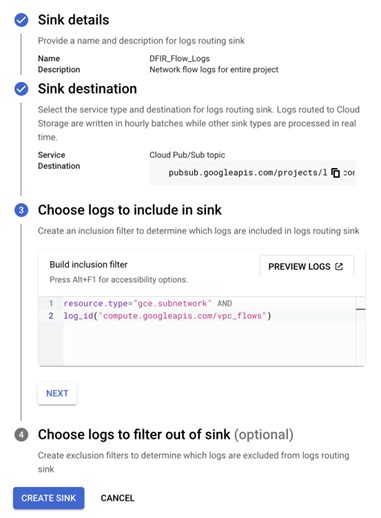Click the Sink destination completed checkmark icon
This screenshot has height=518, width=381.
[21, 89]
